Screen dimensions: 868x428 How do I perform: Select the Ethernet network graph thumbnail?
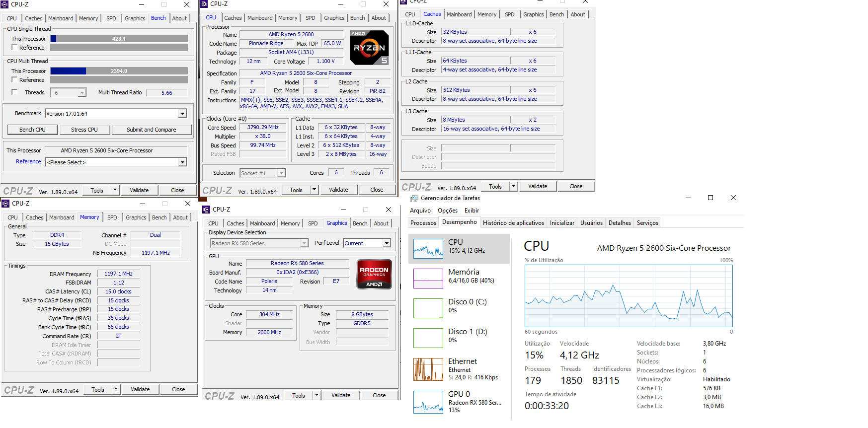point(428,369)
